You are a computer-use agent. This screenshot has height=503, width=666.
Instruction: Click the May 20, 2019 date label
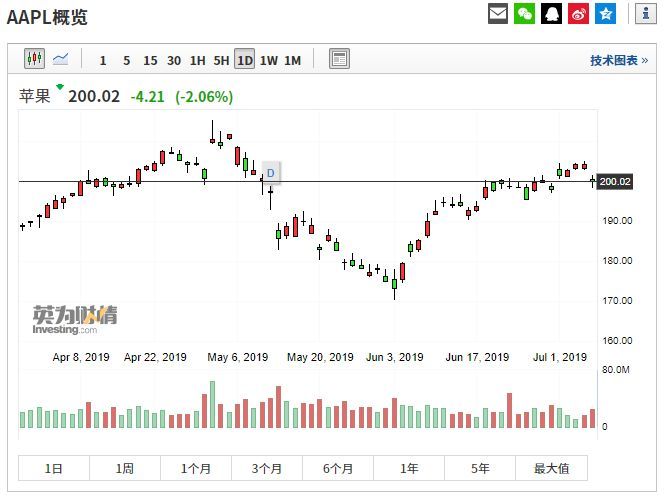click(320, 357)
